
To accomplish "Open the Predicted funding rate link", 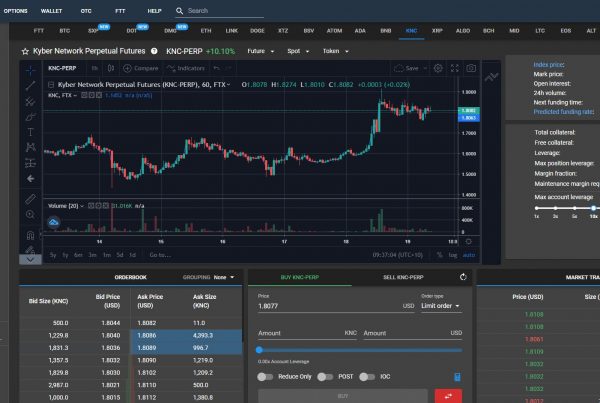I will point(564,112).
